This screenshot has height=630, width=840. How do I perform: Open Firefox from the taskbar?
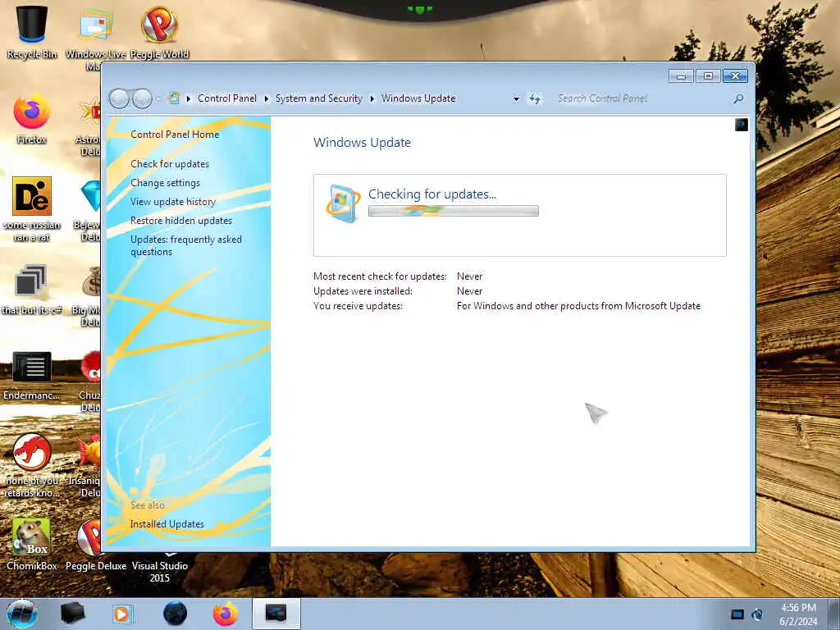click(x=226, y=614)
